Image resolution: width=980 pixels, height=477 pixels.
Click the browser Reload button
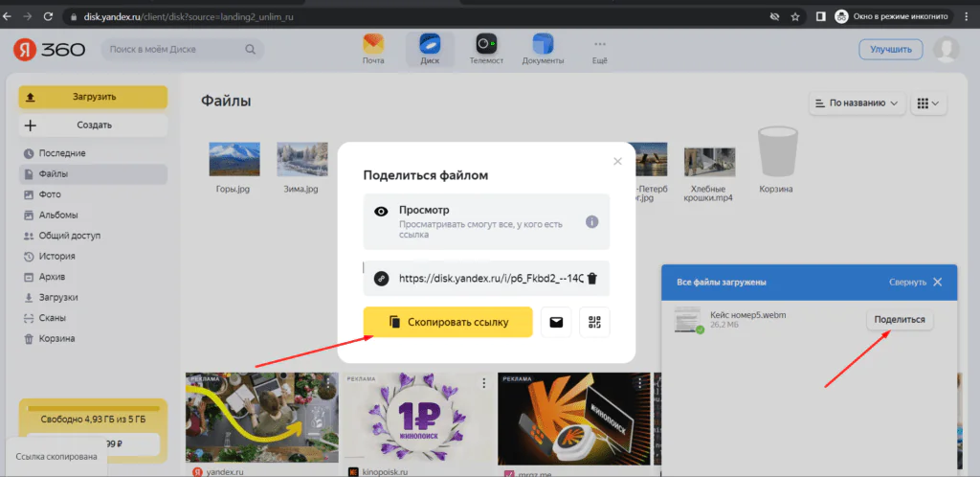(x=48, y=17)
